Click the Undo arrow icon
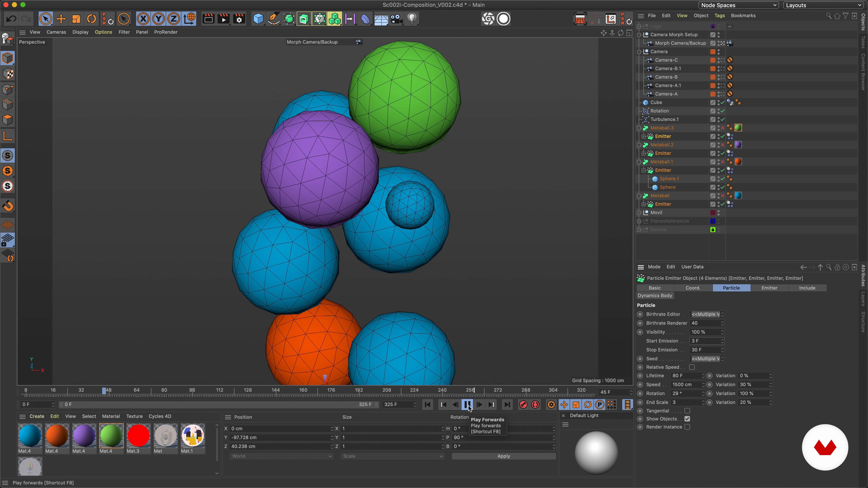868x488 pixels. pos(11,19)
